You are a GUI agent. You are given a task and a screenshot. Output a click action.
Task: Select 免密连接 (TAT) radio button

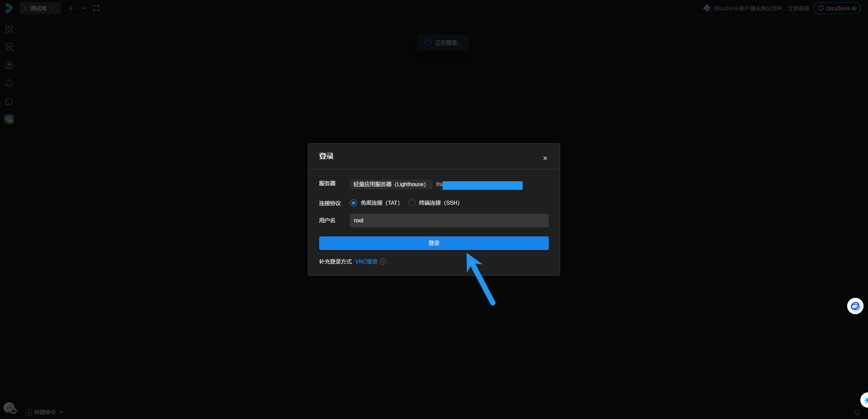(x=354, y=203)
